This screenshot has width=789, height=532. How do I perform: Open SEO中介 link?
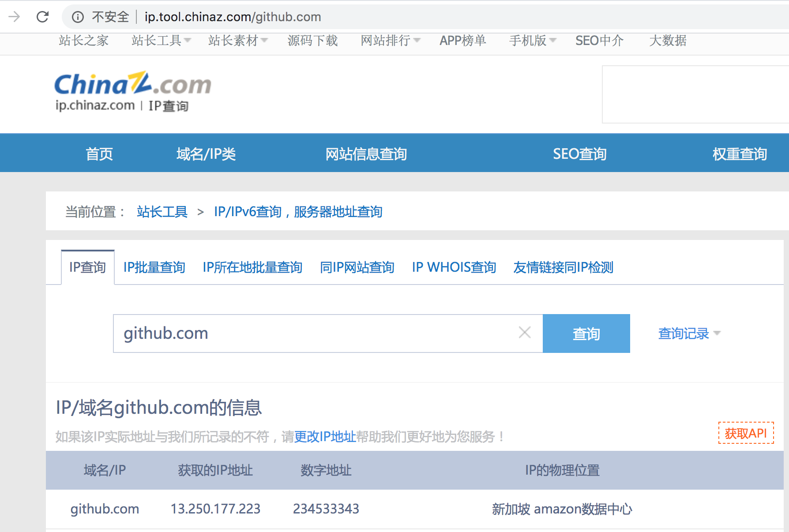600,41
